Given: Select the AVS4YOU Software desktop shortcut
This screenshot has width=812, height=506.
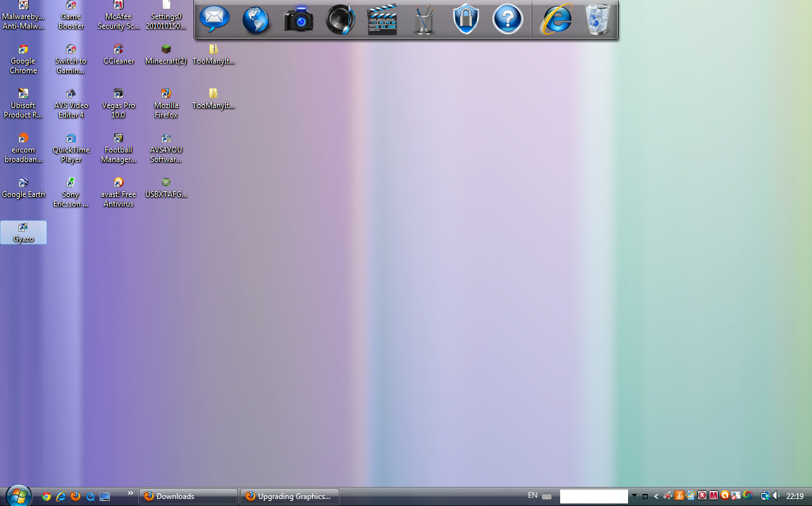Looking at the screenshot, I should (x=166, y=149).
